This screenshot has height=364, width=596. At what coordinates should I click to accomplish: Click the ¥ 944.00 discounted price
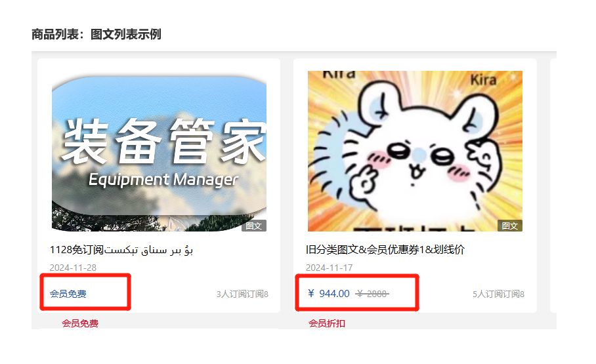[x=328, y=294]
